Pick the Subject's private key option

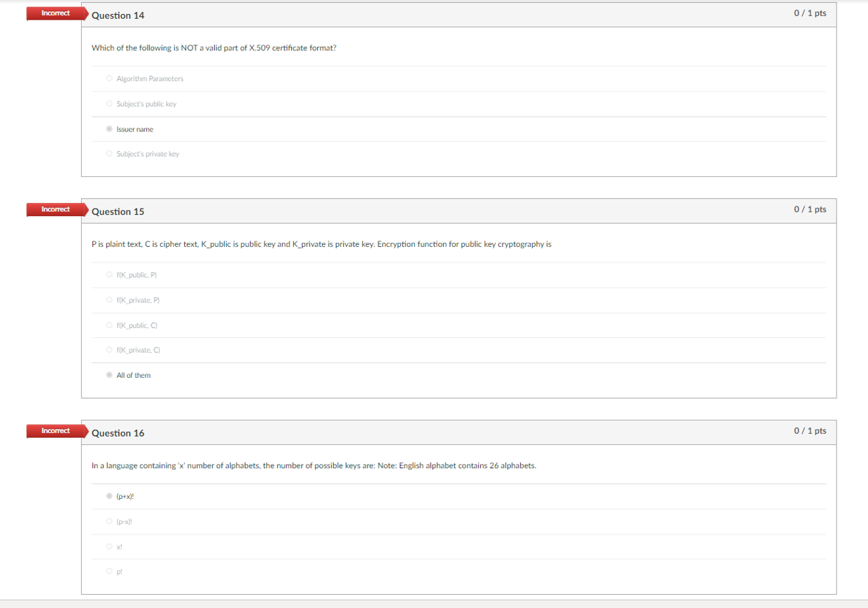(x=109, y=154)
